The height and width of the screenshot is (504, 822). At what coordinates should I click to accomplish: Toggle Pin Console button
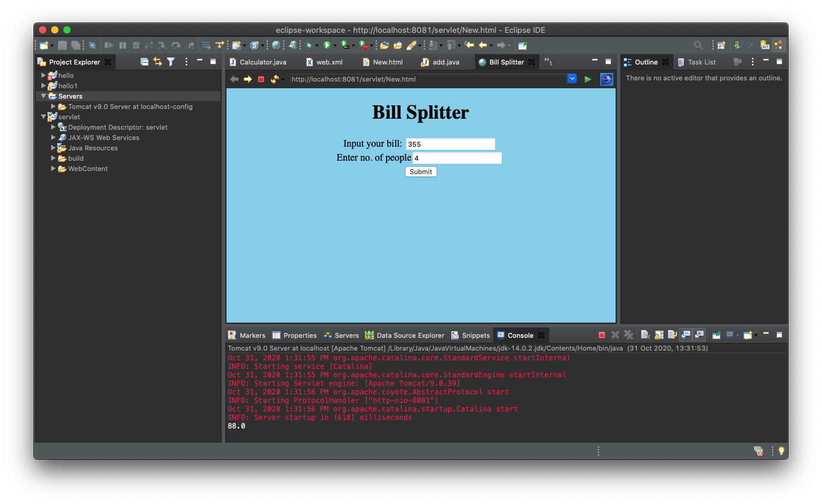click(717, 335)
